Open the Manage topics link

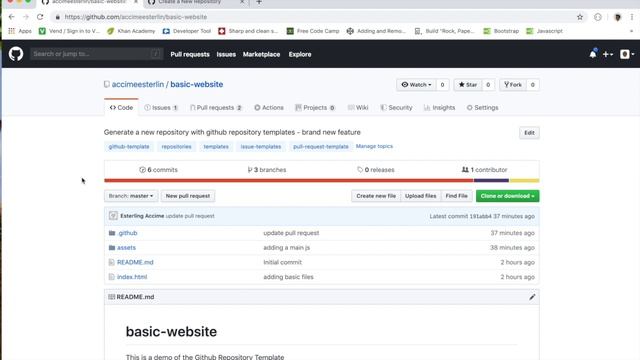pyautogui.click(x=374, y=146)
